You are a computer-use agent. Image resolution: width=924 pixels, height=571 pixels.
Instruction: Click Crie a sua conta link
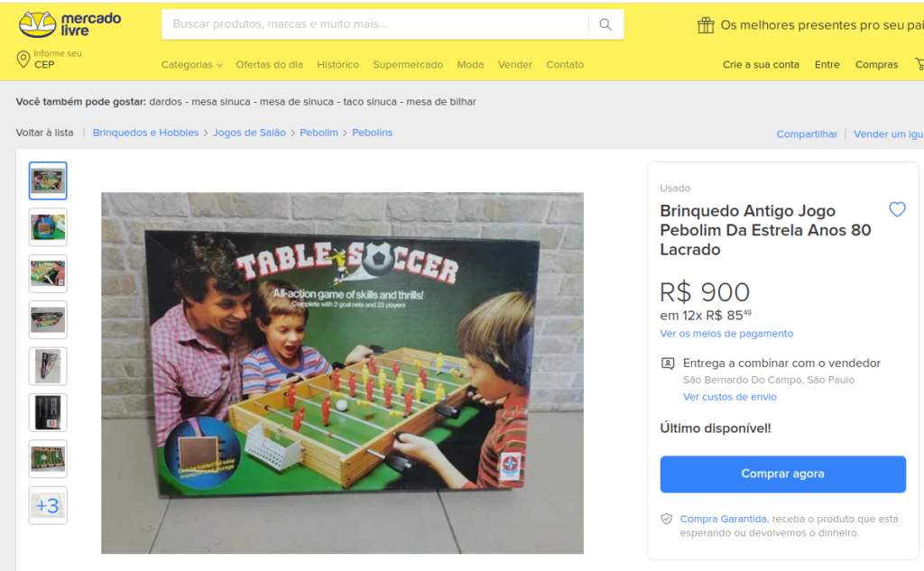pos(761,65)
